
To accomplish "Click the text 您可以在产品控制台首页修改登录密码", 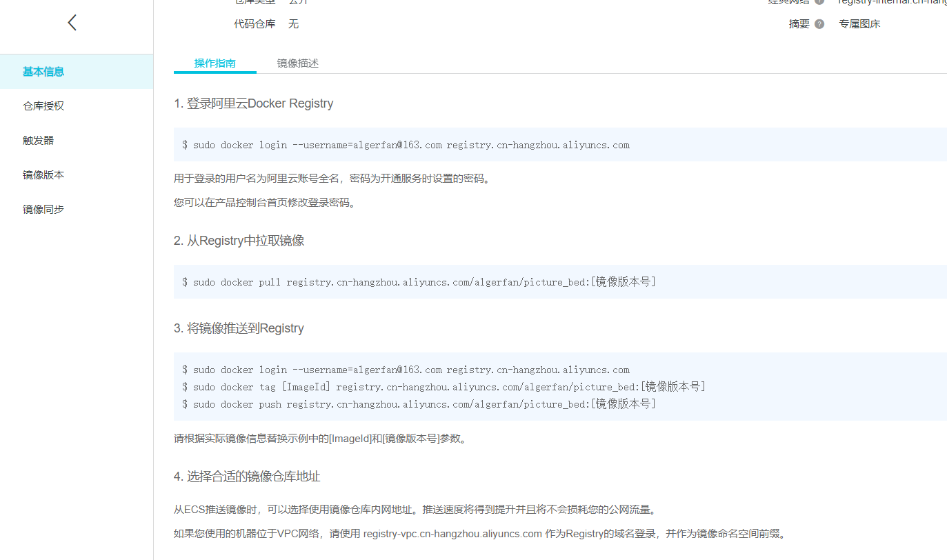I will [x=265, y=203].
